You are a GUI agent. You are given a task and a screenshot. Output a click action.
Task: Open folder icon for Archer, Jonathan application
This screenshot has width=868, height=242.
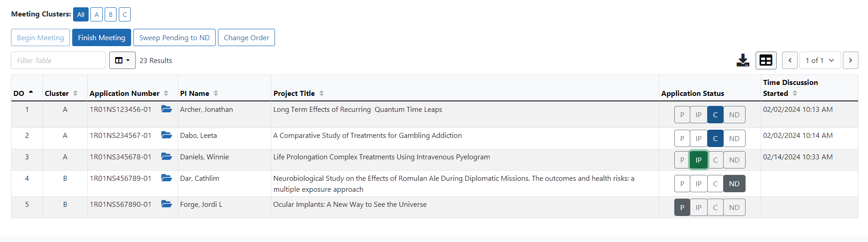click(166, 109)
